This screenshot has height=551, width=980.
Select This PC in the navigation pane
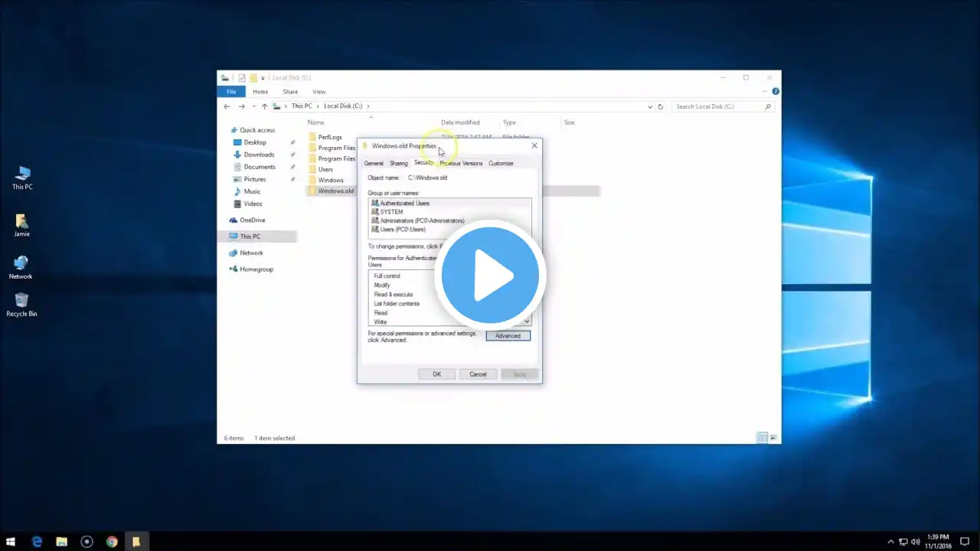tap(250, 236)
